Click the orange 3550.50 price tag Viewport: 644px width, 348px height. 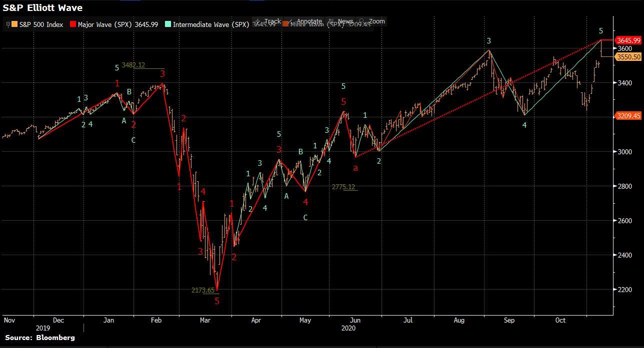pos(628,57)
